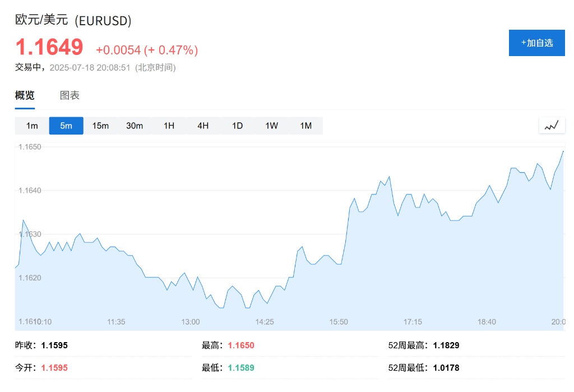The width and height of the screenshot is (574, 392).
Task: Select the 1H timeframe
Action: coord(169,126)
